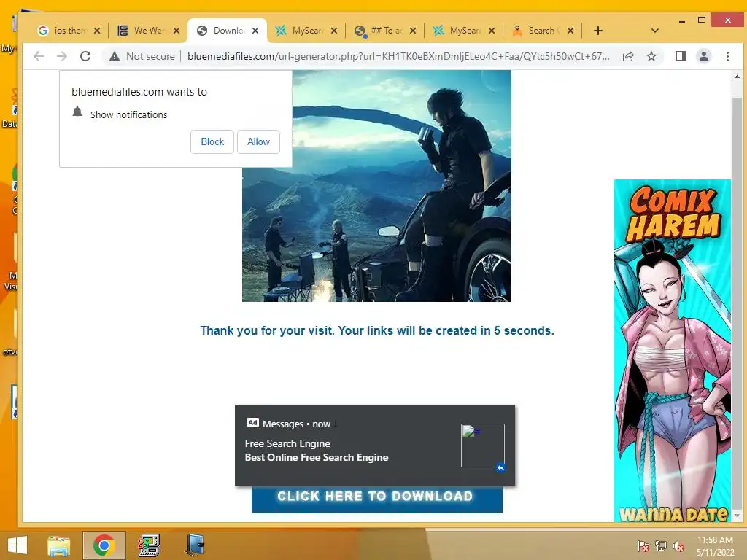Open File Explorer from taskbar
This screenshot has width=747, height=560.
point(58,545)
